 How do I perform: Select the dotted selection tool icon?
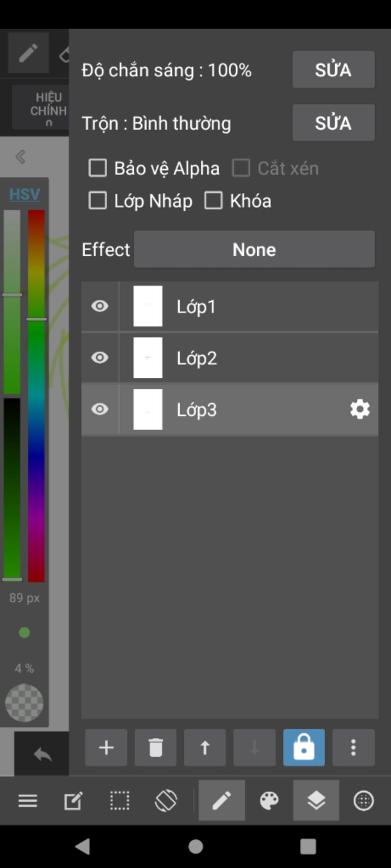click(120, 800)
